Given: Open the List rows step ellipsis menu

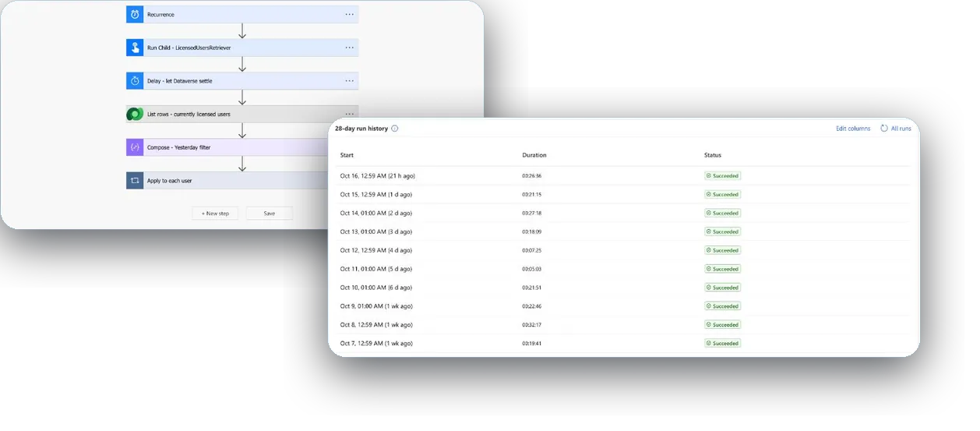Looking at the screenshot, I should tap(350, 114).
